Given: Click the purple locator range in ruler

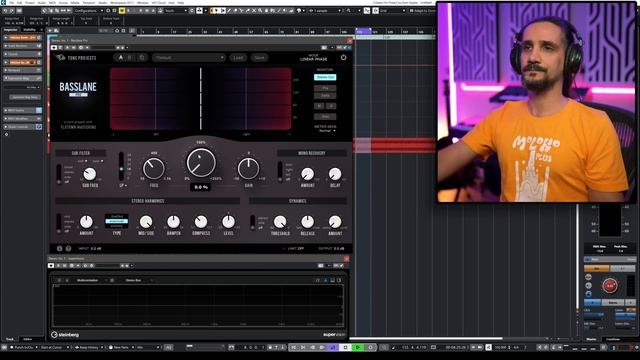Looking at the screenshot, I should click(363, 30).
